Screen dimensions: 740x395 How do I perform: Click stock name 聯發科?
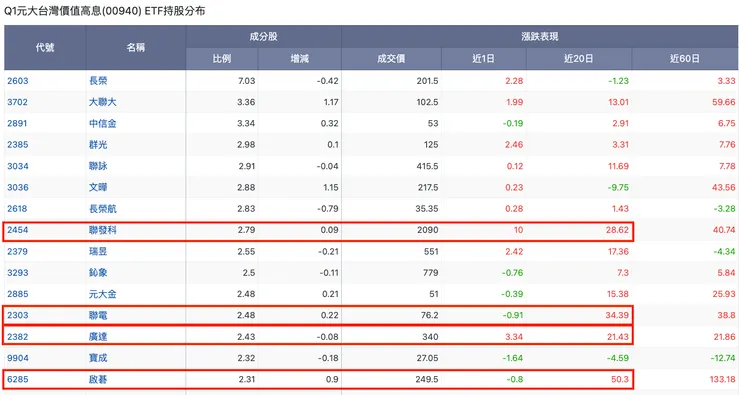[102, 230]
